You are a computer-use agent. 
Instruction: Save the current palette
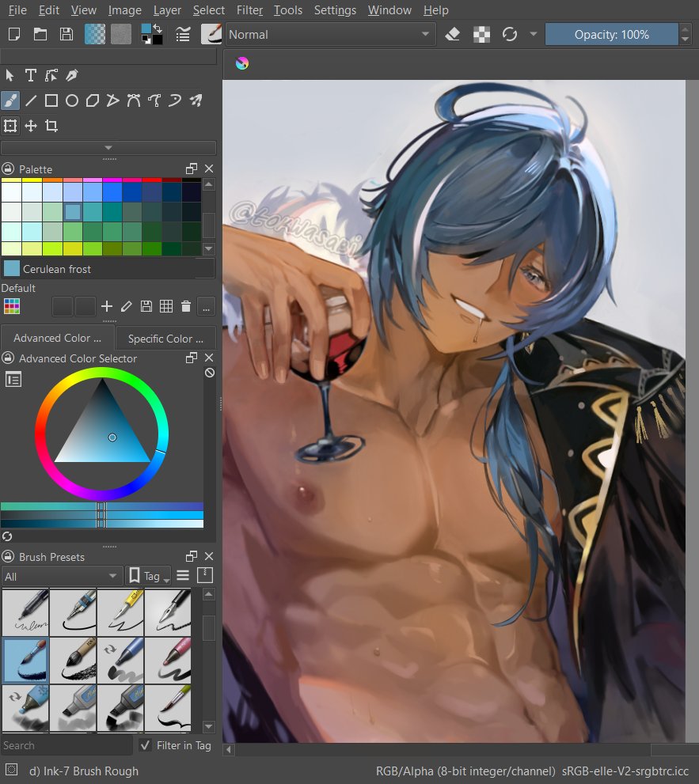tap(146, 306)
